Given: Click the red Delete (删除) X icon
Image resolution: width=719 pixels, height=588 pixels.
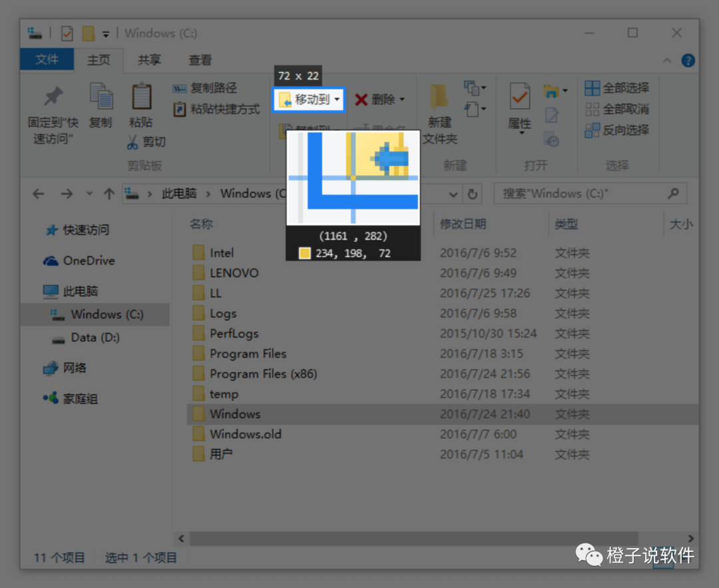Looking at the screenshot, I should coord(361,99).
